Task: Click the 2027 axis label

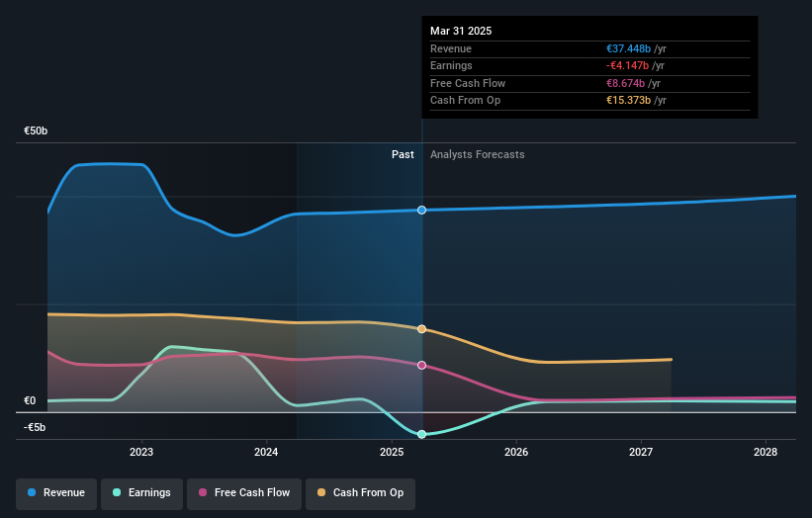Action: [x=641, y=453]
